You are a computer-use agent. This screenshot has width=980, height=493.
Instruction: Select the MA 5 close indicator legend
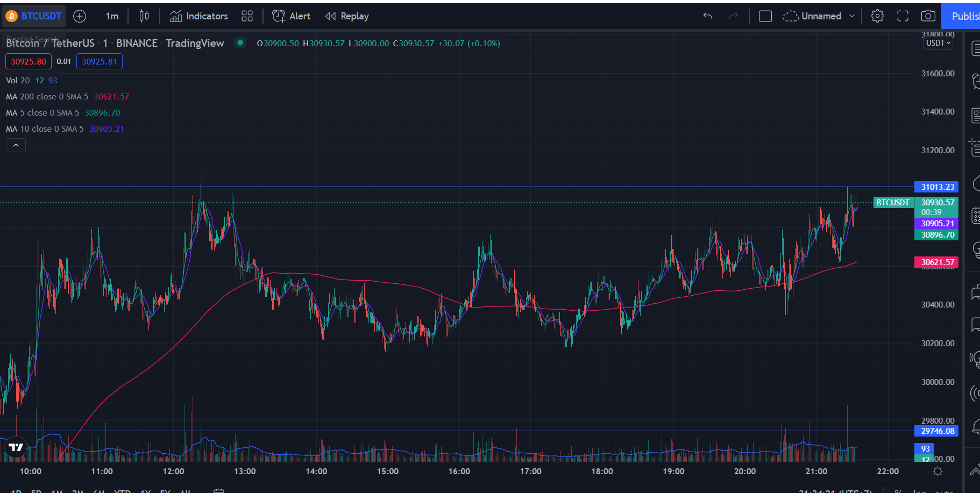42,112
